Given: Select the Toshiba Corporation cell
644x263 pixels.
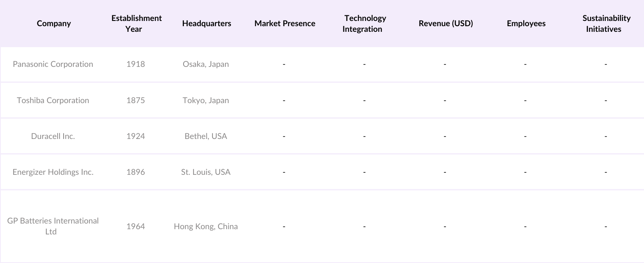Looking at the screenshot, I should coord(53,100).
